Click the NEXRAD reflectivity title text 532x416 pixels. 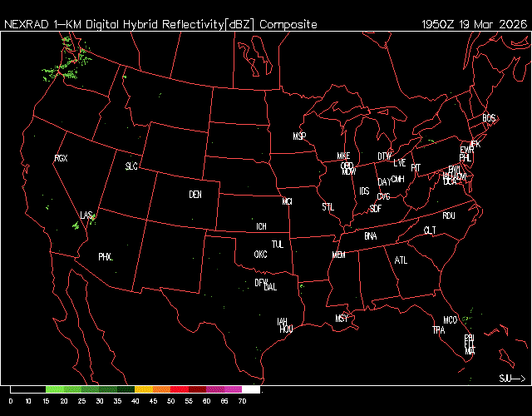coord(160,24)
